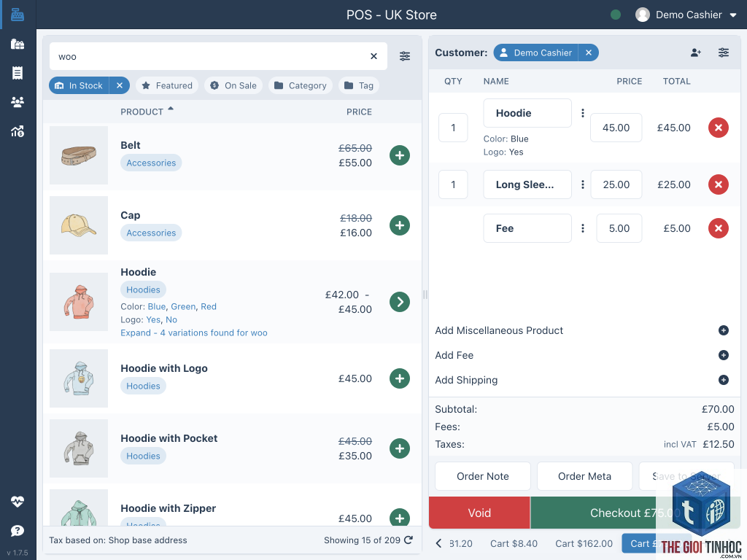
Task: Select the Cap product thumbnail
Action: [x=79, y=225]
